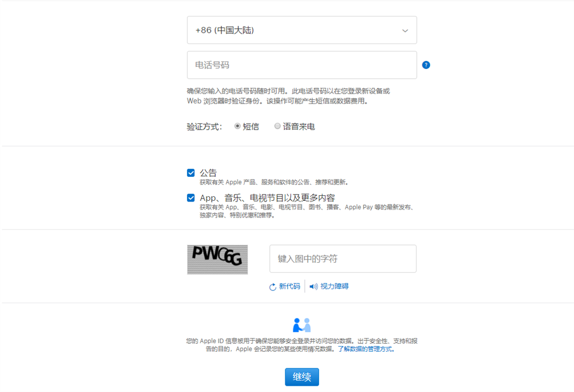
Task: Uncheck the 公告 announcements checkbox
Action: 191,172
